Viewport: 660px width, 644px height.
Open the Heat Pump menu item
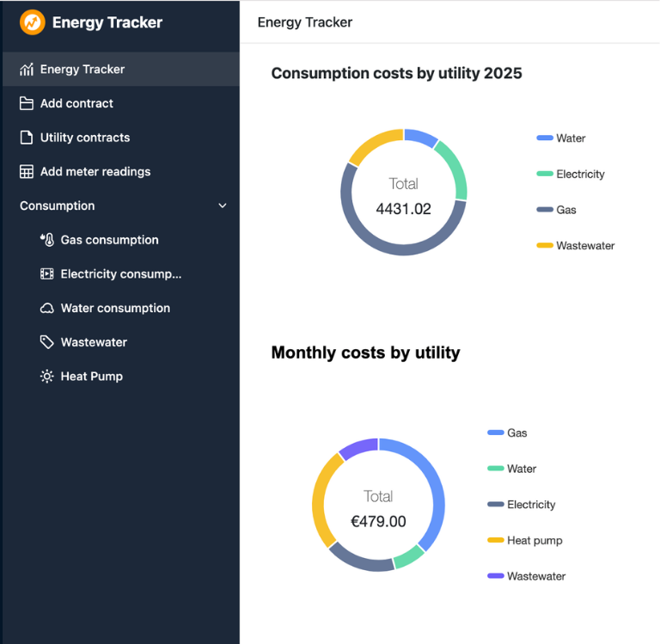click(91, 377)
